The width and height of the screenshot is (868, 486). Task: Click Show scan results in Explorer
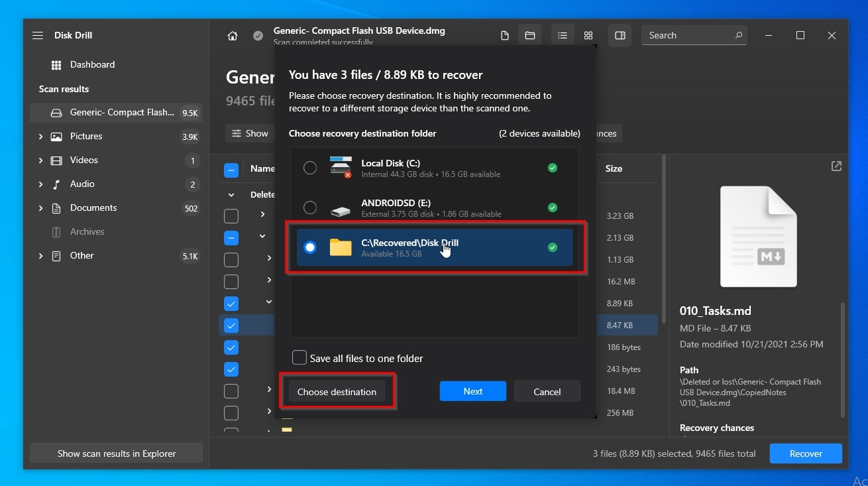(x=117, y=454)
